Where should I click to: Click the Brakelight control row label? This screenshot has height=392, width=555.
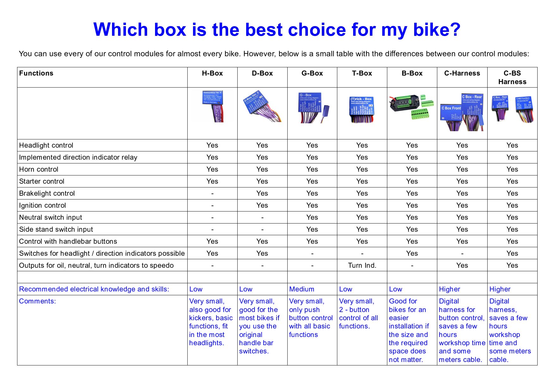[x=47, y=193]
